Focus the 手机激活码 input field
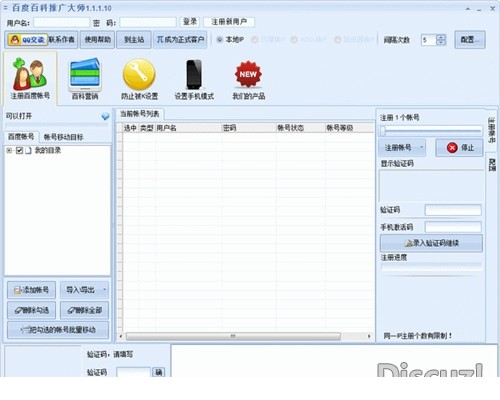Image resolution: width=500 pixels, height=400 pixels. tap(453, 227)
